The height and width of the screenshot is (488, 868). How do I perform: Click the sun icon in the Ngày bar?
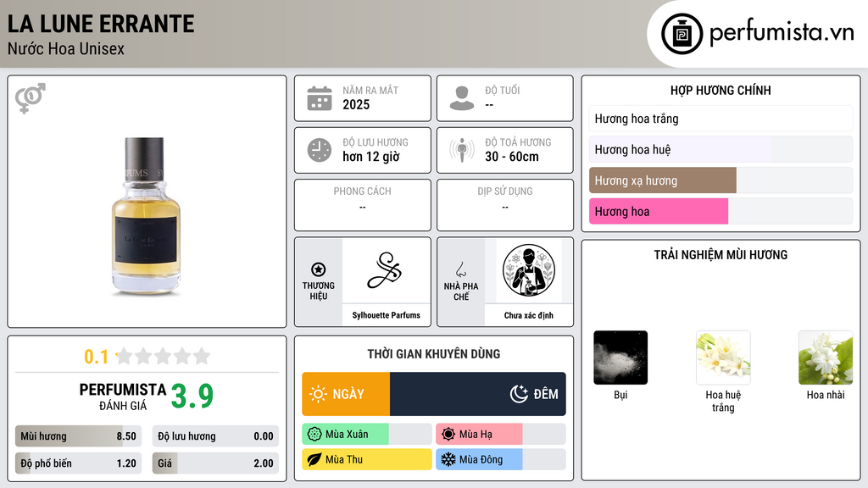point(319,394)
